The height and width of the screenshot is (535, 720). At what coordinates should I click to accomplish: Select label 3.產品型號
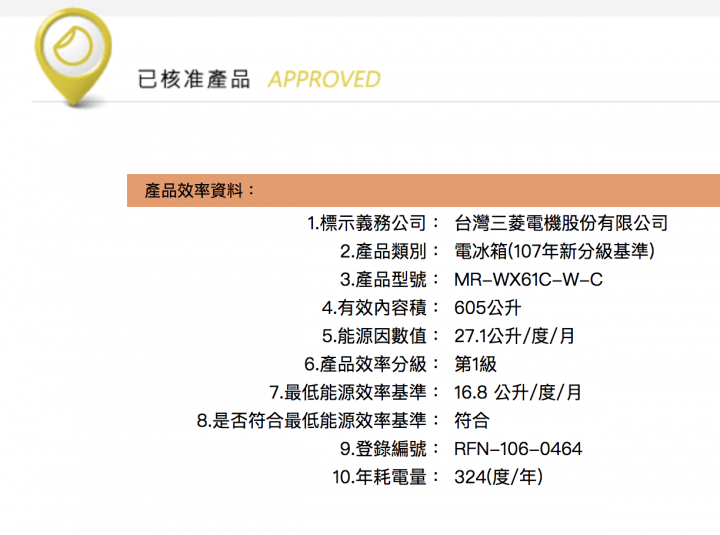point(389,279)
